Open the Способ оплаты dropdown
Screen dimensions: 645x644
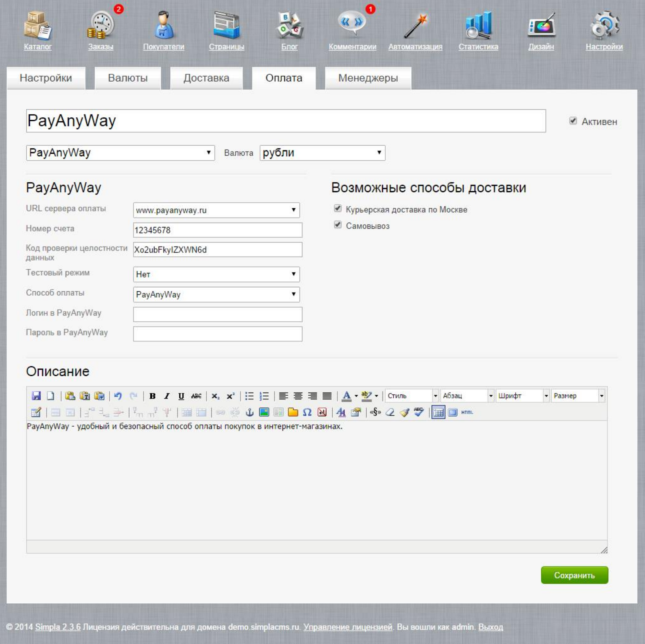coord(217,294)
